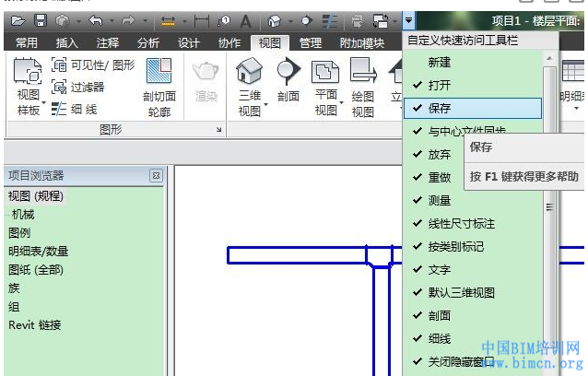Close the 项目浏览器 panel

point(156,175)
